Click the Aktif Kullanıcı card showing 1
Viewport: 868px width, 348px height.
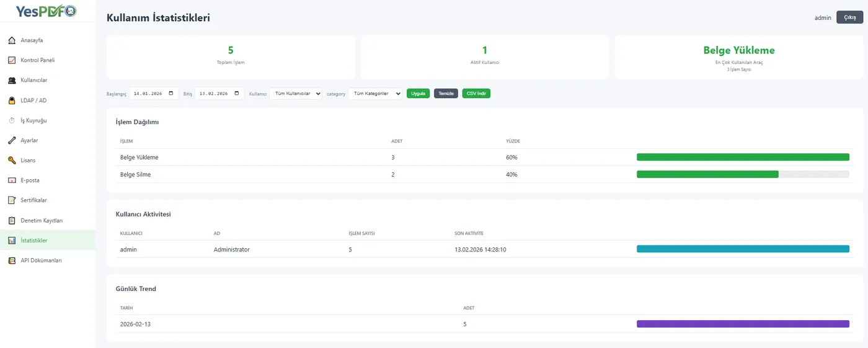[x=485, y=57]
